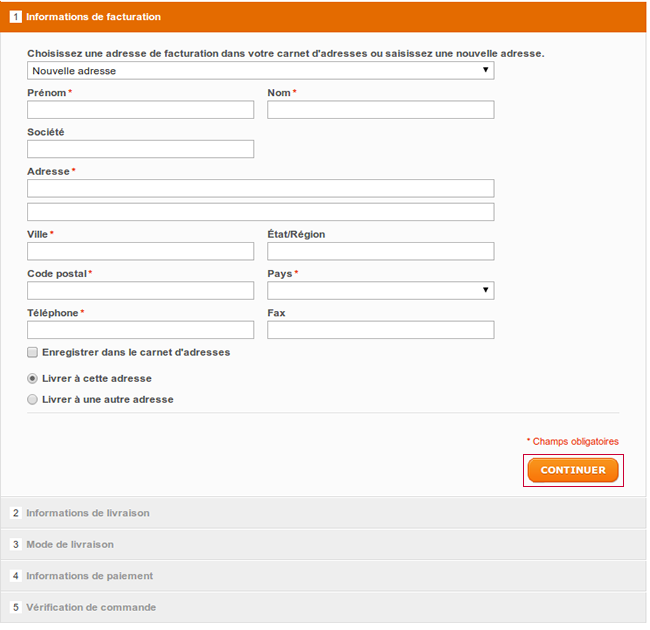Open the Pays country dropdown
This screenshot has height=630, width=650.
point(381,290)
